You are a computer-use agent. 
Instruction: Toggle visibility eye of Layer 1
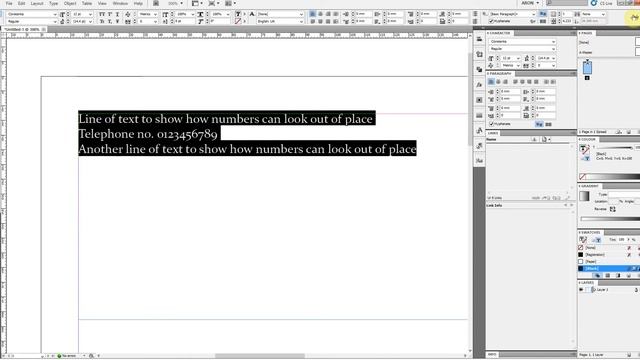[581, 290]
